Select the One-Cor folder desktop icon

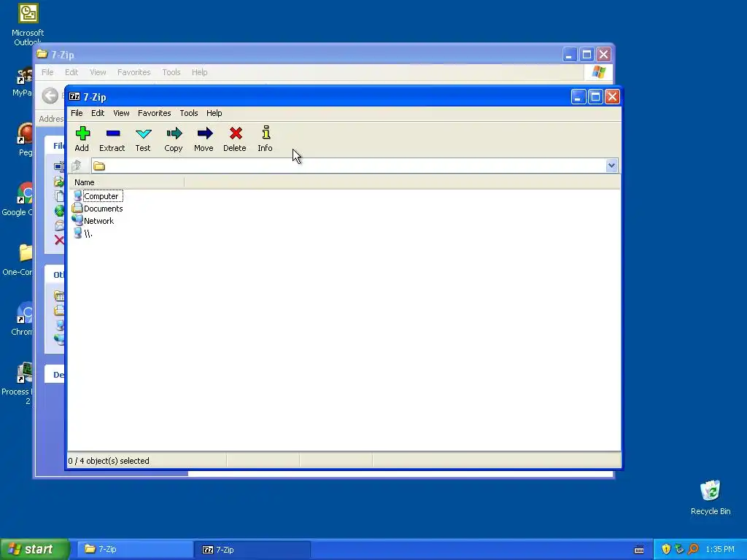coord(26,253)
